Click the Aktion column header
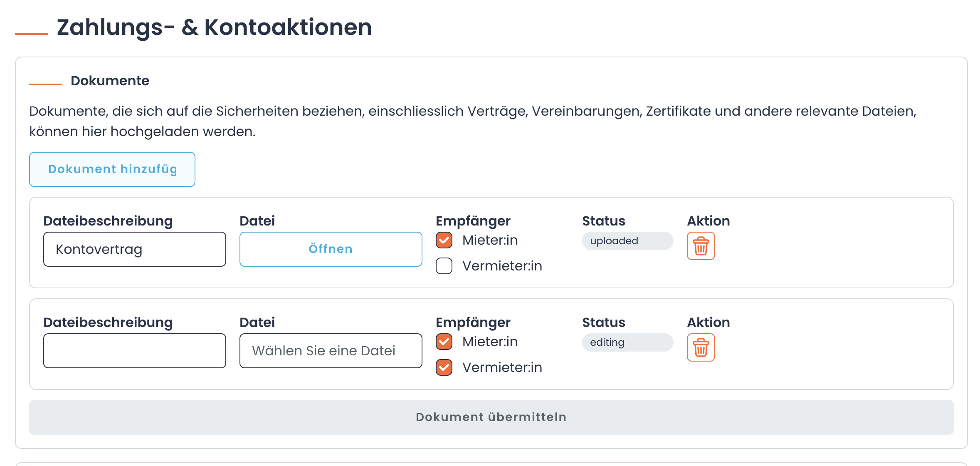The height and width of the screenshot is (466, 980). (x=708, y=221)
